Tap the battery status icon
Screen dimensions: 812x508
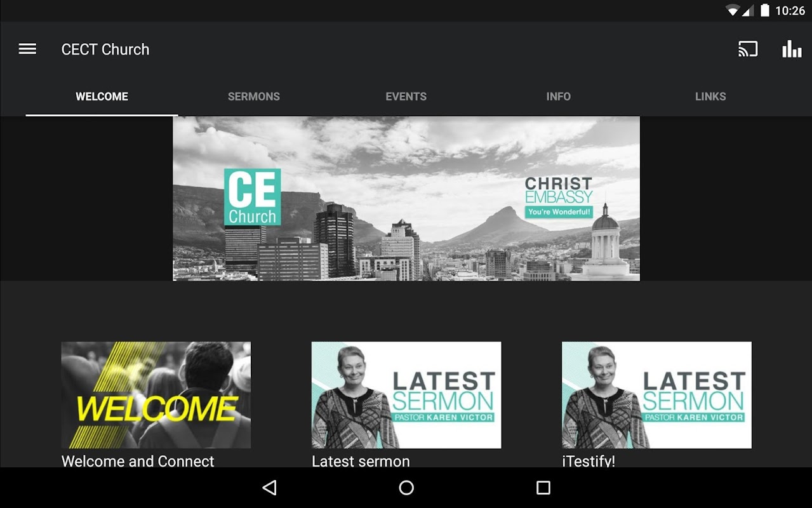pyautogui.click(x=765, y=11)
